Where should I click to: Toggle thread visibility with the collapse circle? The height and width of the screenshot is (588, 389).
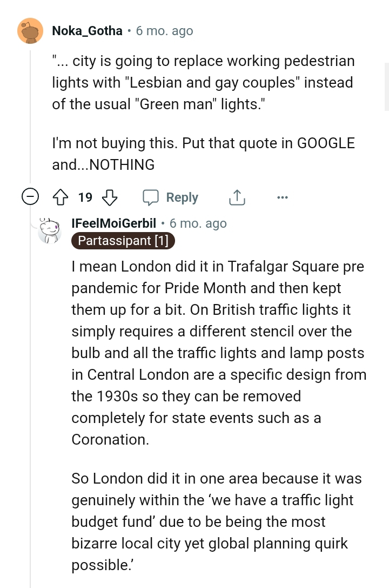pos(30,197)
